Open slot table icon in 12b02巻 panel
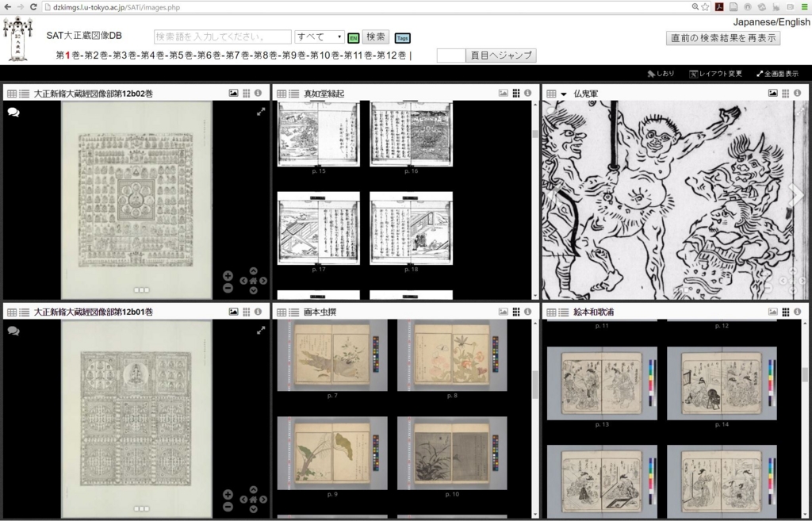The width and height of the screenshot is (812, 521). click(12, 94)
